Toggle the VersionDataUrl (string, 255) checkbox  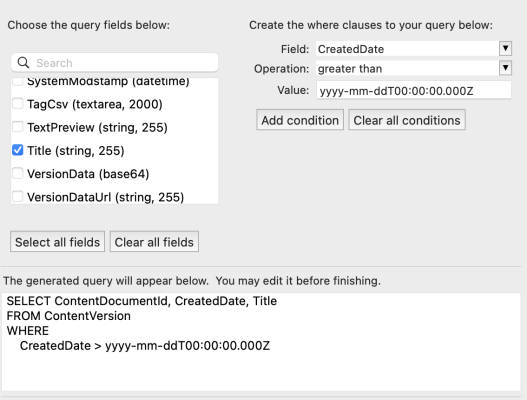point(17,197)
